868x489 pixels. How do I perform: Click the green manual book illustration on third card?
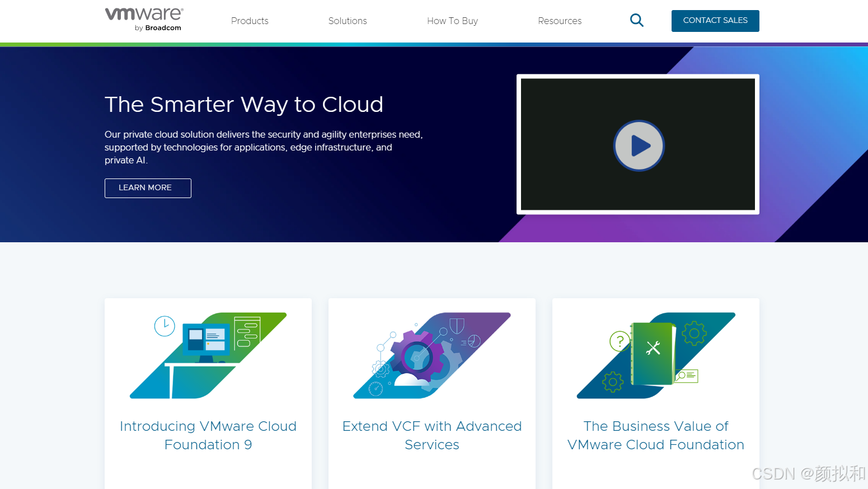(x=653, y=354)
